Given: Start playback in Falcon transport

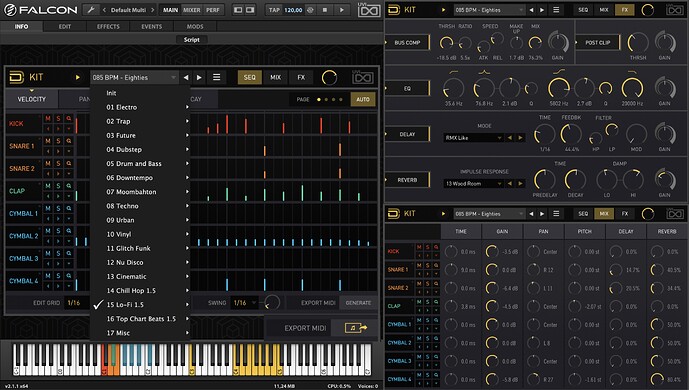Looking at the screenshot, I should [342, 10].
